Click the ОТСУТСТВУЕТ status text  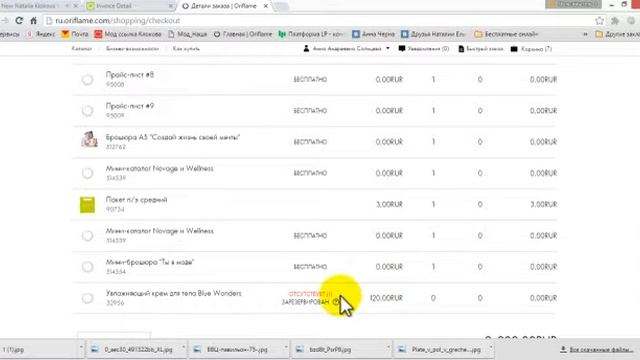coord(311,294)
